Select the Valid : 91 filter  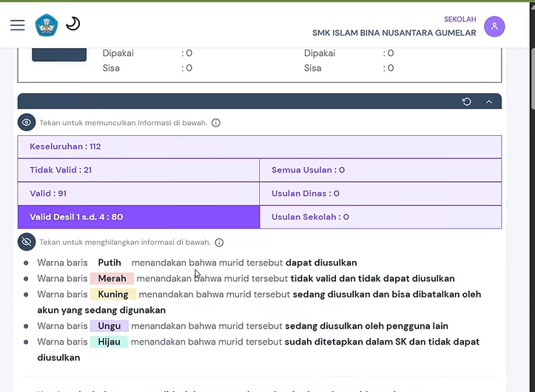click(x=138, y=194)
